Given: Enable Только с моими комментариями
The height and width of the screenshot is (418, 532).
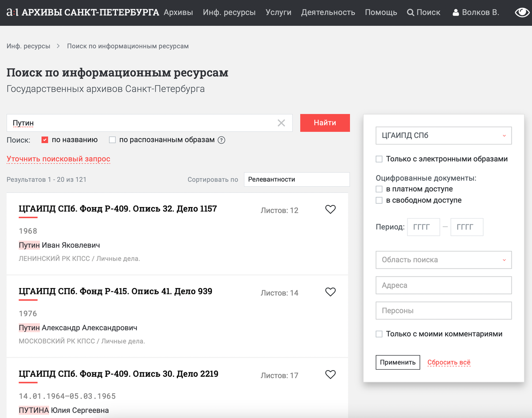Looking at the screenshot, I should (x=379, y=334).
